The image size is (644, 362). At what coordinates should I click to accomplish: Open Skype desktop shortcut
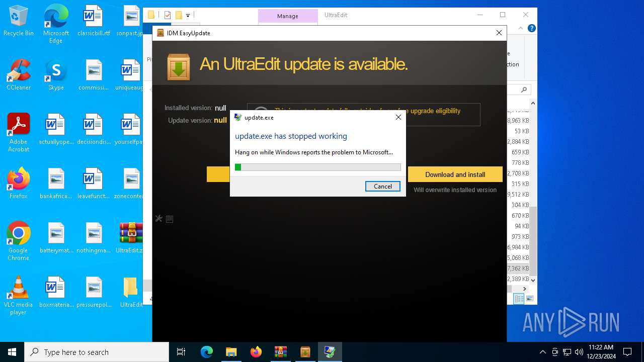point(56,75)
